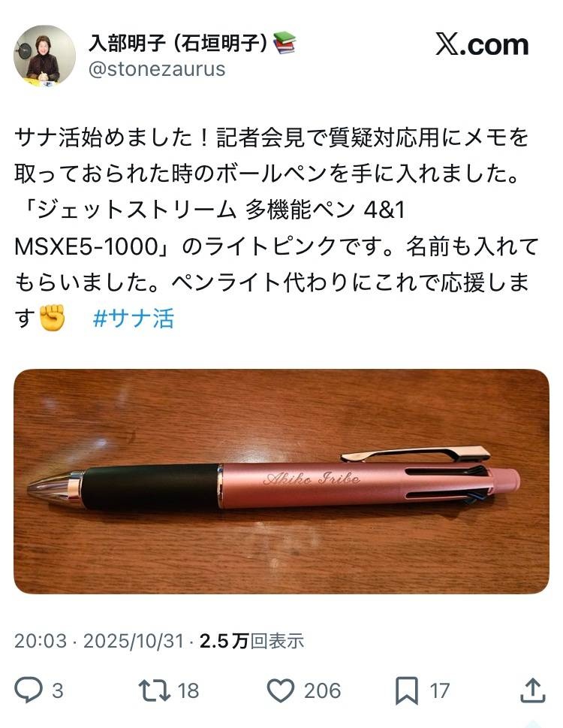Open the share upload icon
This screenshot has width=563, height=728.
tap(533, 690)
